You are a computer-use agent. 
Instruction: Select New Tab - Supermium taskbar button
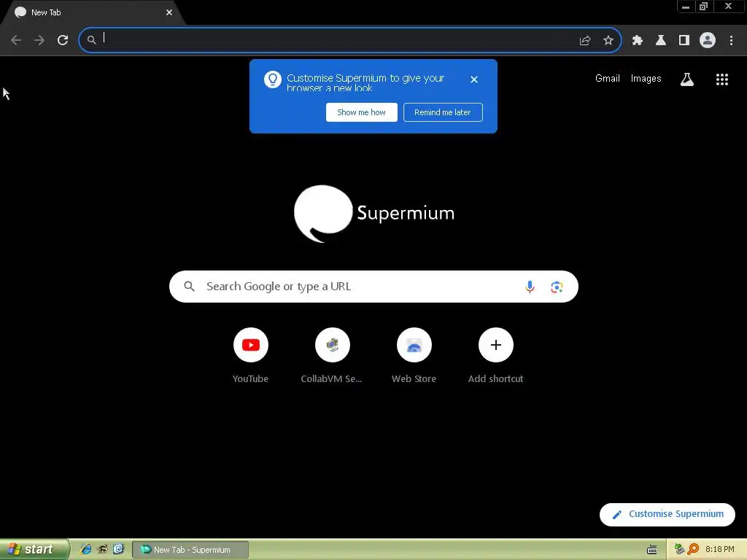click(190, 550)
